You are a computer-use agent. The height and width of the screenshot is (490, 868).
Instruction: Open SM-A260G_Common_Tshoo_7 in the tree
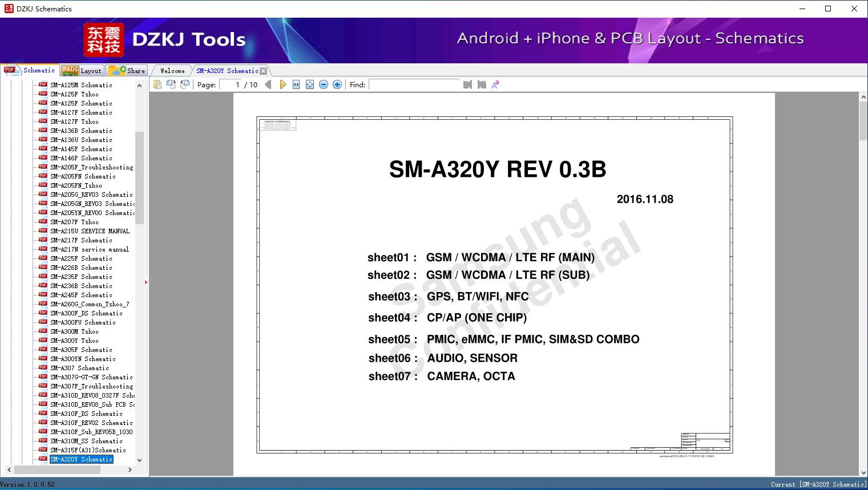pyautogui.click(x=90, y=304)
